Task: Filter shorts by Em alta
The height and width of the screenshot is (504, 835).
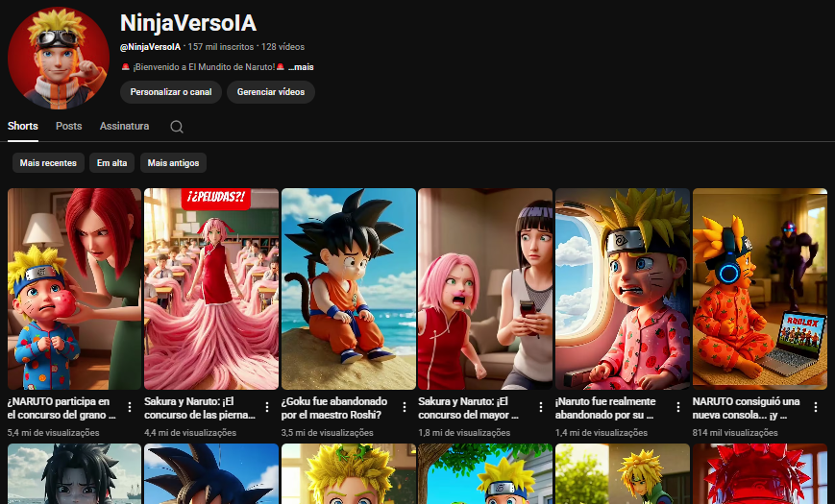Action: click(111, 163)
